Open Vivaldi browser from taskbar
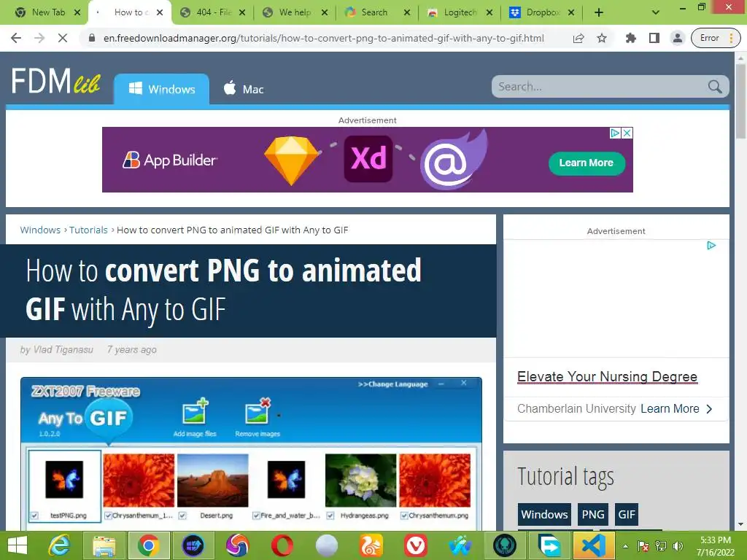The height and width of the screenshot is (560, 747). [415, 545]
